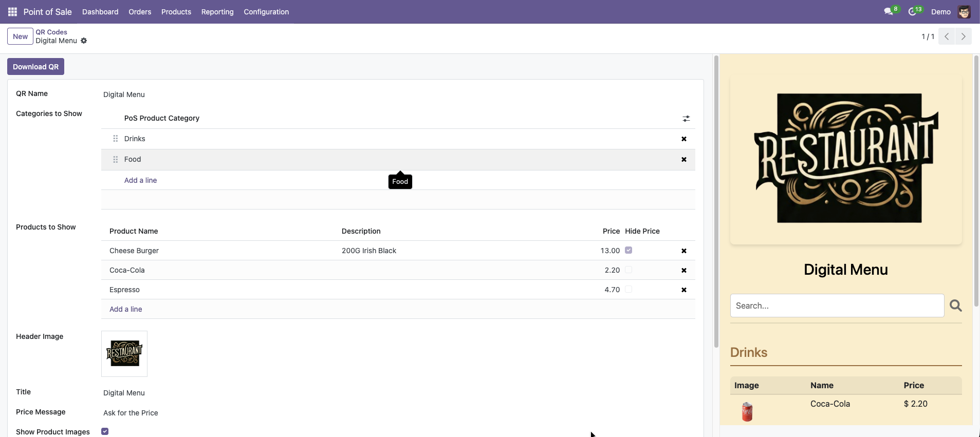Create a New QR code record
The width and height of the screenshot is (980, 437).
[x=20, y=36]
